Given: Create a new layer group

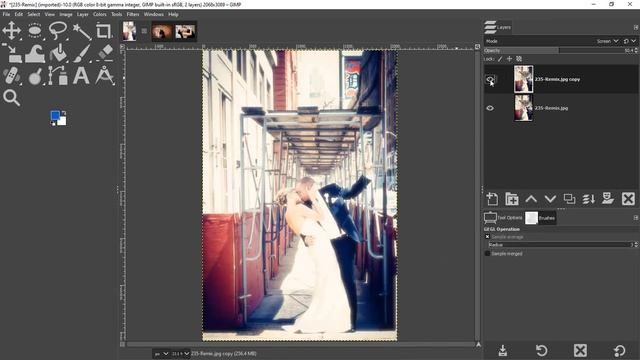Looking at the screenshot, I should (x=511, y=199).
